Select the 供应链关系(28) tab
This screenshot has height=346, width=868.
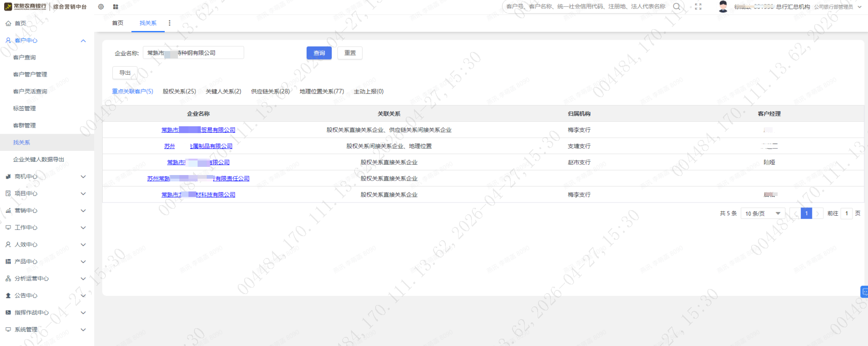pyautogui.click(x=270, y=91)
